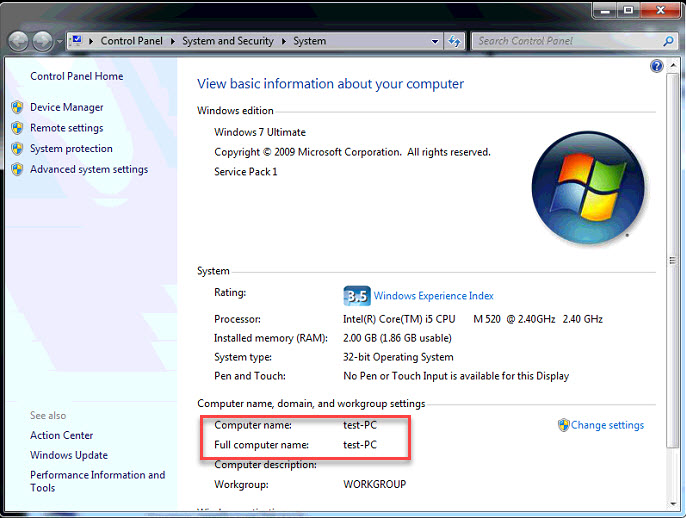Viewport: 686px width, 518px height.
Task: Click test-PC value next to Full computer name
Action: point(360,445)
